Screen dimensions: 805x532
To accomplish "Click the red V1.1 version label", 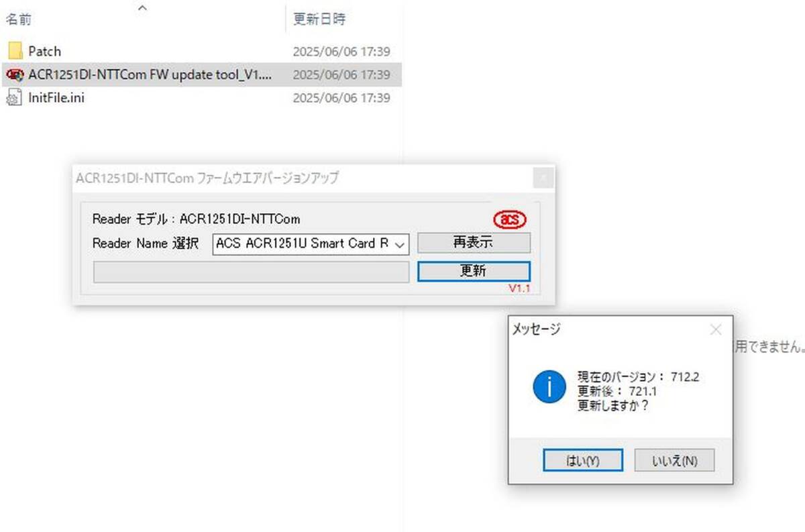I will [519, 288].
